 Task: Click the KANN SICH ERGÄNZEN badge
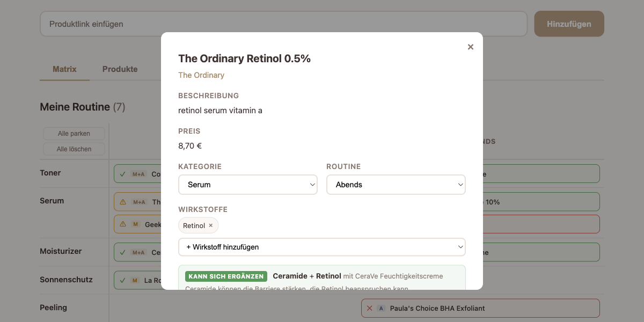(226, 276)
